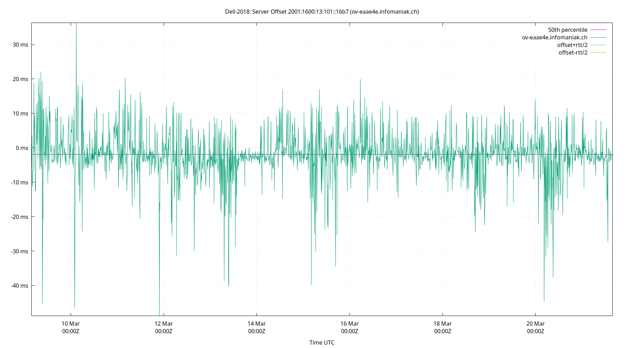Screen dimensions: 644x348
Task: Click the "18 Mar" axis label
Action: pyautogui.click(x=443, y=323)
